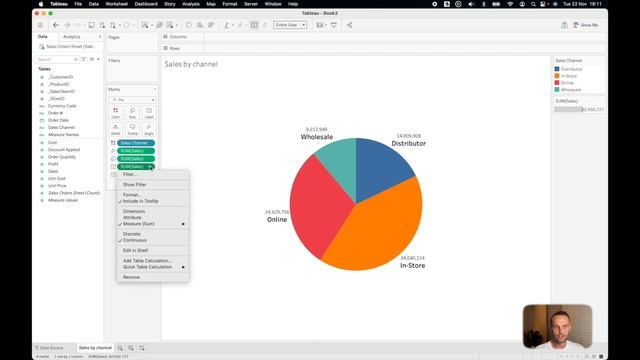640x360 pixels.
Task: Click the Show Me button
Action: [x=586, y=25]
